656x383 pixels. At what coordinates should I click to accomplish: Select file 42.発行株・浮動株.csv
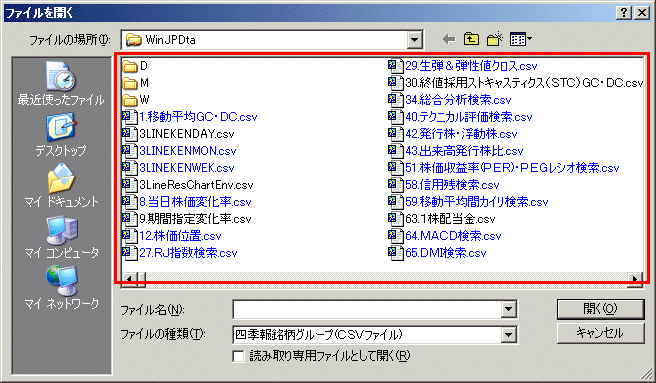pyautogui.click(x=461, y=134)
